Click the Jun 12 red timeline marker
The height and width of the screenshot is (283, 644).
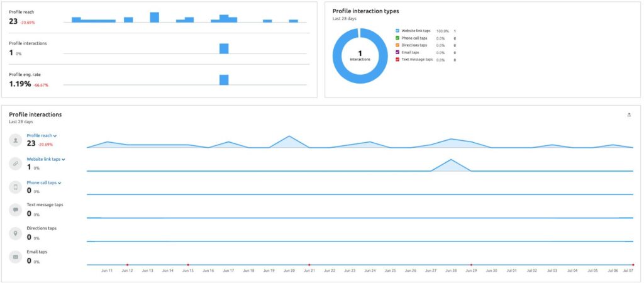click(128, 265)
